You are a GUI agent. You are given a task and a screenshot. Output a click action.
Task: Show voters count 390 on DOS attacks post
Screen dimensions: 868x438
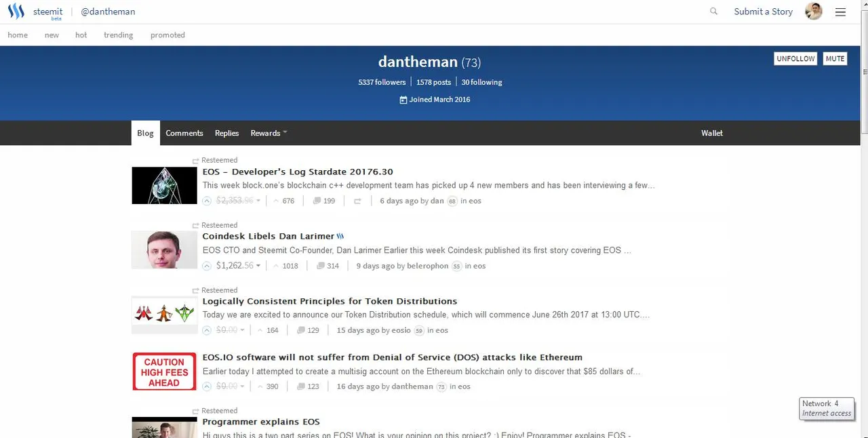click(x=268, y=386)
